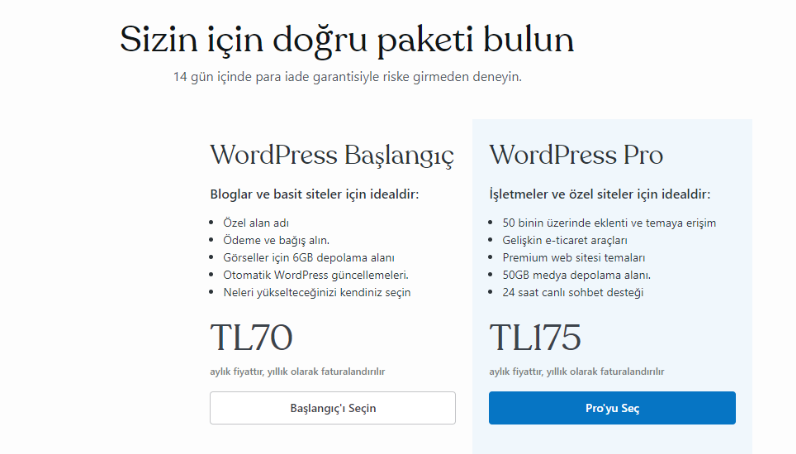Click 'Neleri yükselteceğinizi kendiniz seçin' item
Screen dimensions: 796x454
317,292
